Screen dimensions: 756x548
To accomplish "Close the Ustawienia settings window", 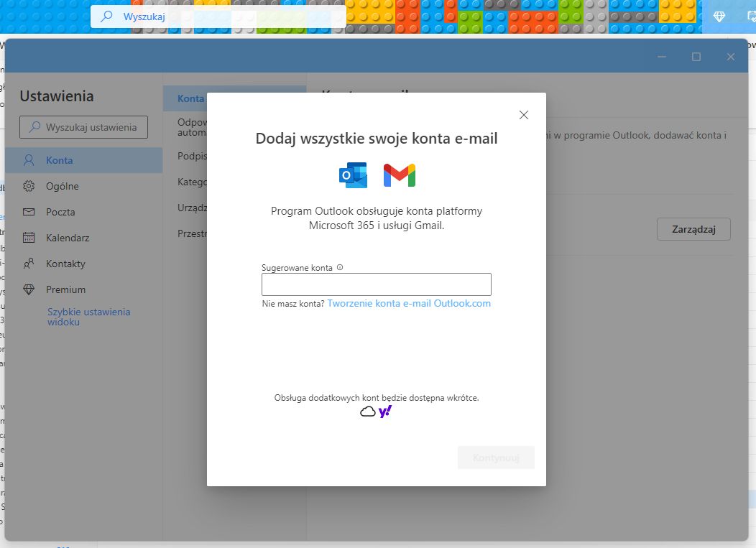I will [731, 57].
